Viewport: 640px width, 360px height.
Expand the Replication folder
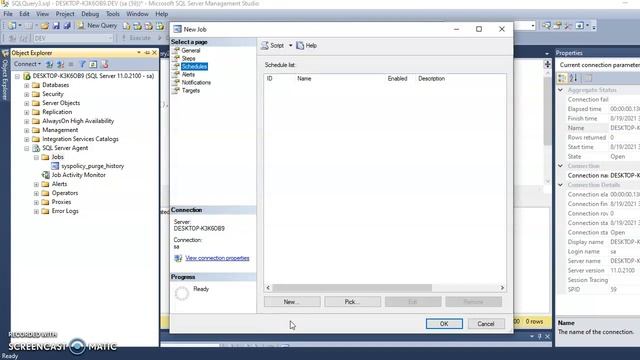point(27,112)
